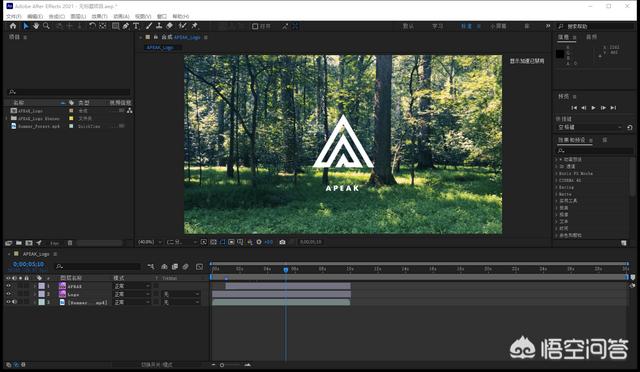The width and height of the screenshot is (640, 372).
Task: Open blend mode dropdown for APEAK layer
Action: coord(132,286)
